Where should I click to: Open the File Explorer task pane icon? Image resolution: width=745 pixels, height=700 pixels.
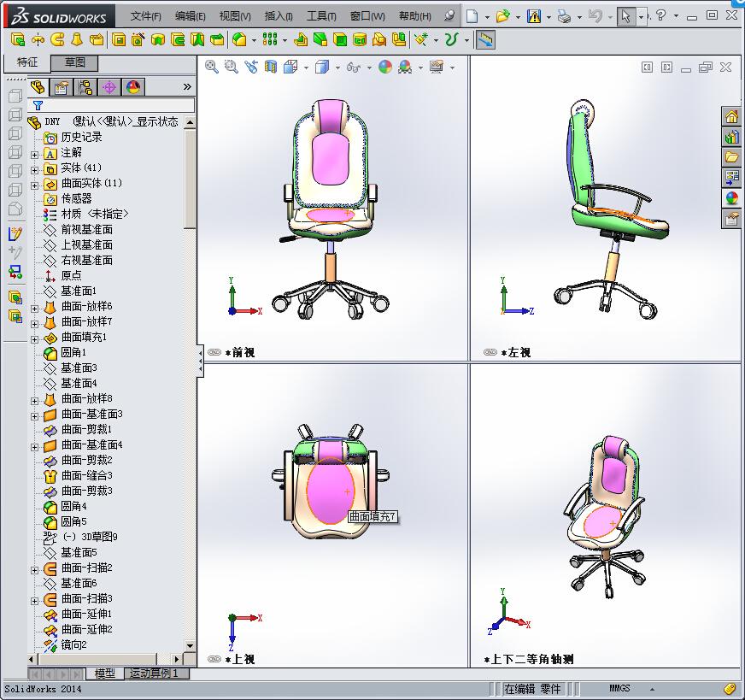pos(731,157)
